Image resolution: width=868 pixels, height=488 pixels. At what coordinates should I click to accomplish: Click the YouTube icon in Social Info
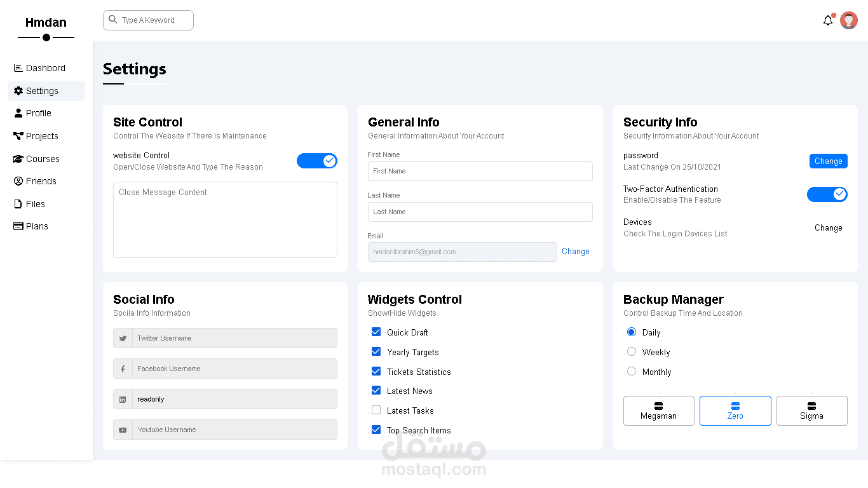point(123,430)
